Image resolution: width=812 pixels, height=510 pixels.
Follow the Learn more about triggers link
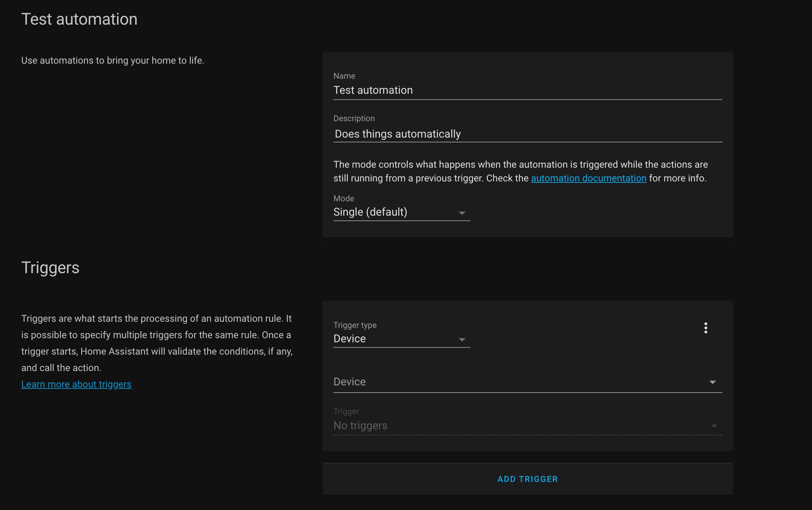click(x=76, y=384)
